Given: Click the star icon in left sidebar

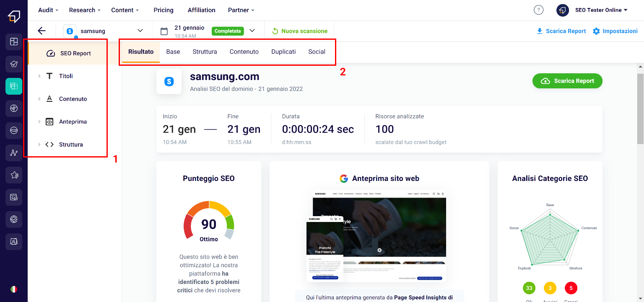Looking at the screenshot, I should pyautogui.click(x=14, y=175).
